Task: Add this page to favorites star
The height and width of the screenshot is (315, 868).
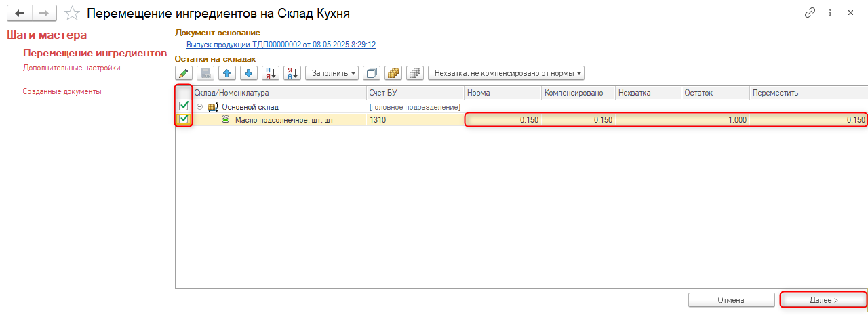Action: (71, 14)
